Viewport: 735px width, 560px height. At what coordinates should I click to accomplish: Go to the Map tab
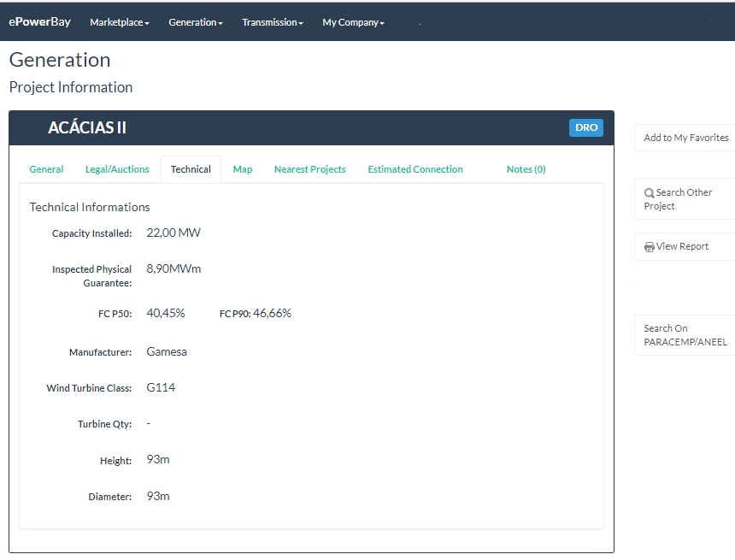[x=243, y=169]
